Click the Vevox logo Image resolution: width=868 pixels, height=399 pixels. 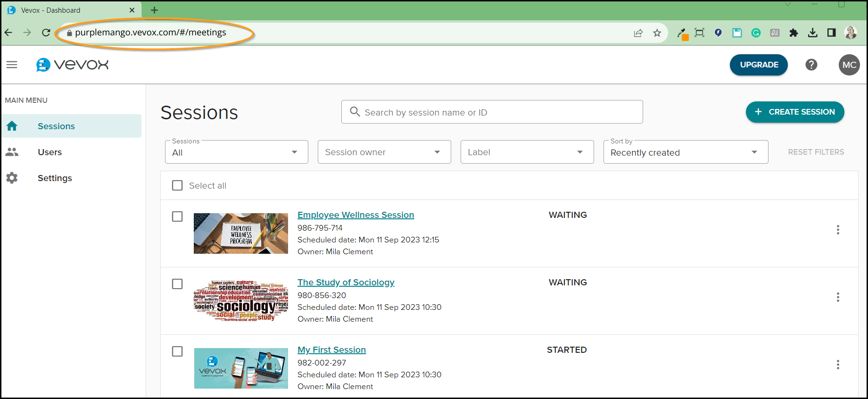[x=72, y=65]
